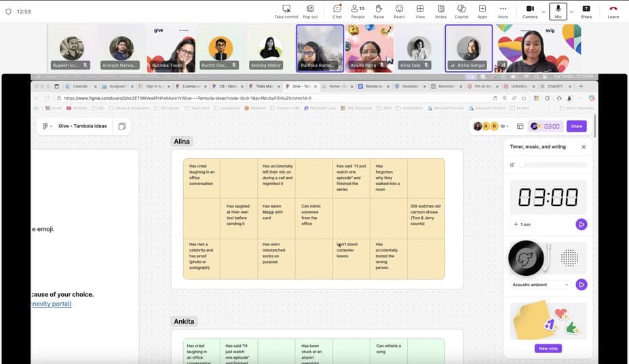
Task: Switch to the ChatGPT browser tab
Action: click(x=555, y=86)
